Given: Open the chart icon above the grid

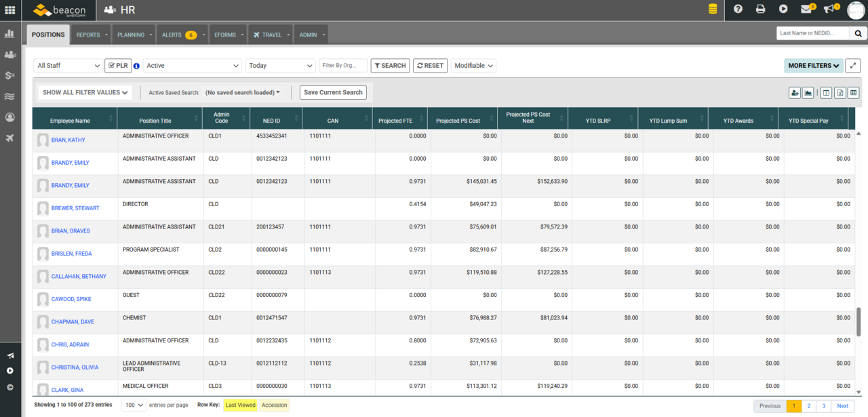Looking at the screenshot, I should 807,93.
